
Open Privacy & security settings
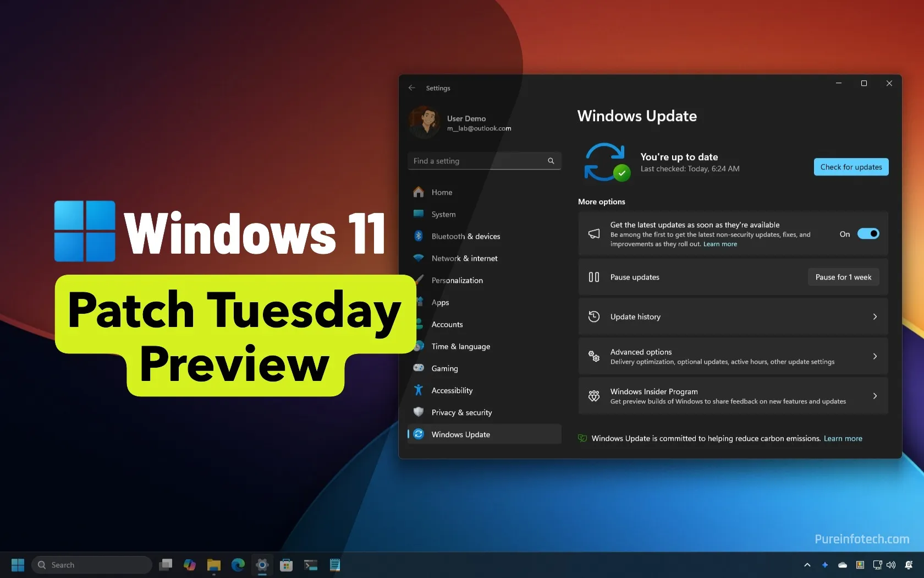tap(485, 412)
